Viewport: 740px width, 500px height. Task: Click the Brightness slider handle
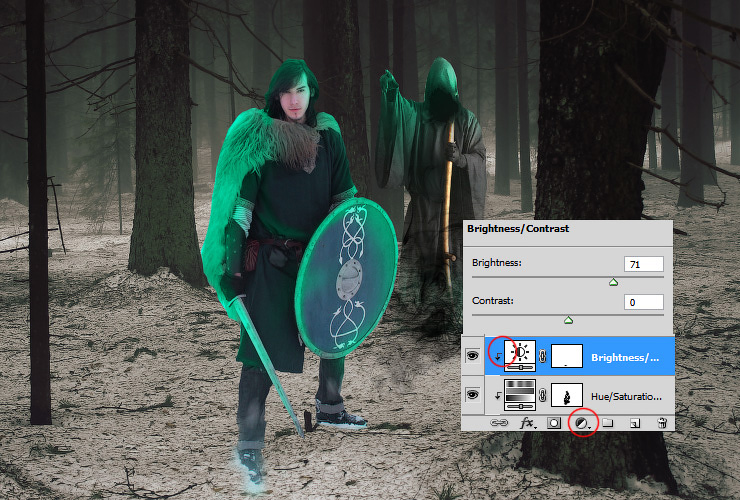tap(613, 282)
